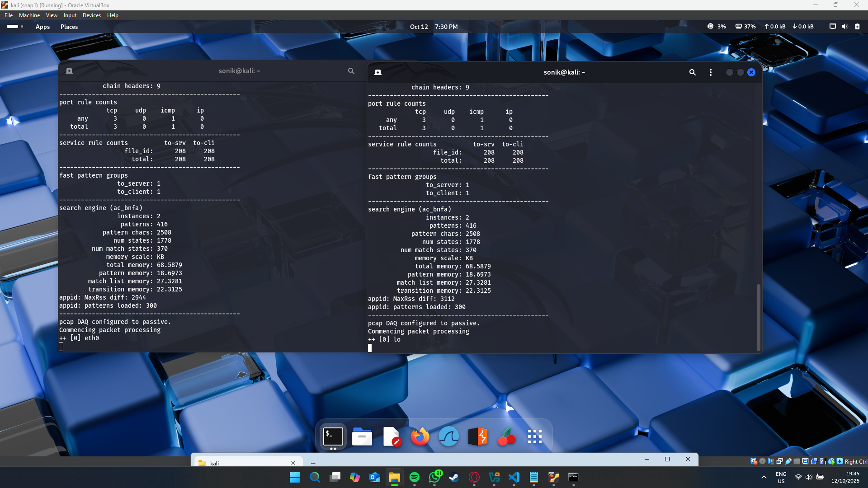The image size is (868, 488).
Task: Open the Places menu
Action: [x=69, y=27]
